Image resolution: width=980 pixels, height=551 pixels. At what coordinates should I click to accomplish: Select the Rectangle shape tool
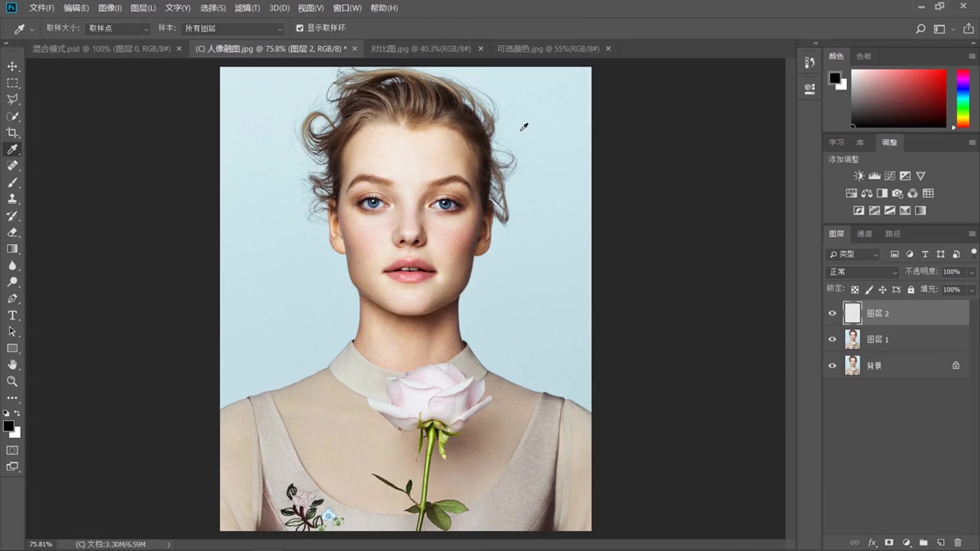[x=12, y=348]
